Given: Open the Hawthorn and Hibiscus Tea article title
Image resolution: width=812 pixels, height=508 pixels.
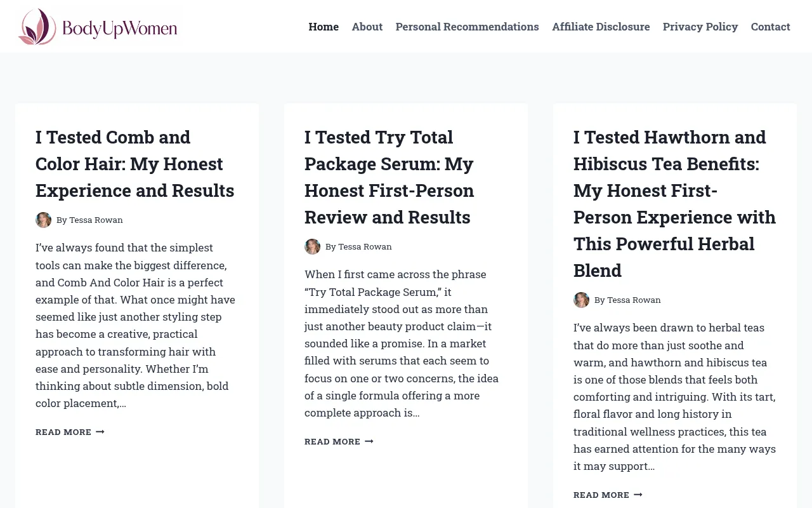Looking at the screenshot, I should [675, 204].
